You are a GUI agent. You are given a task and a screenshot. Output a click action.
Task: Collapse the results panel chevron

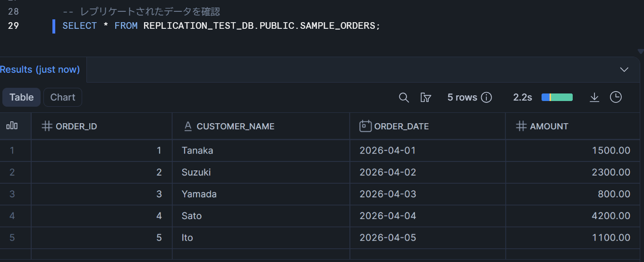tap(624, 70)
